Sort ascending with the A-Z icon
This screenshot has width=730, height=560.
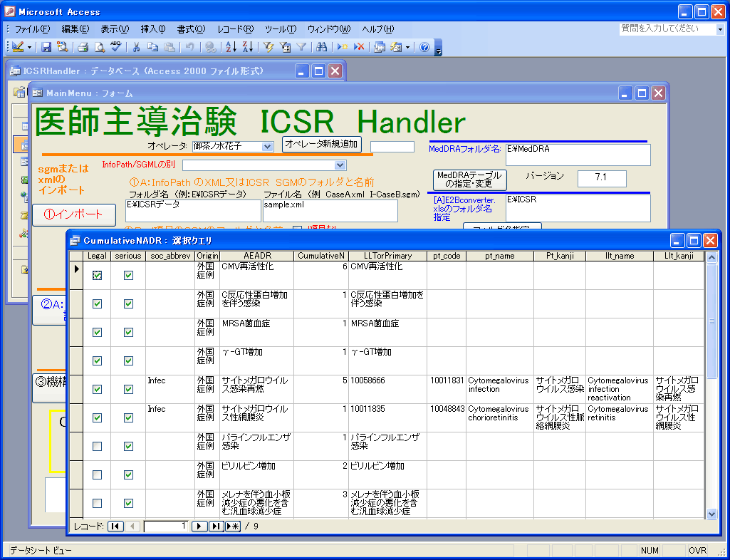(x=231, y=47)
